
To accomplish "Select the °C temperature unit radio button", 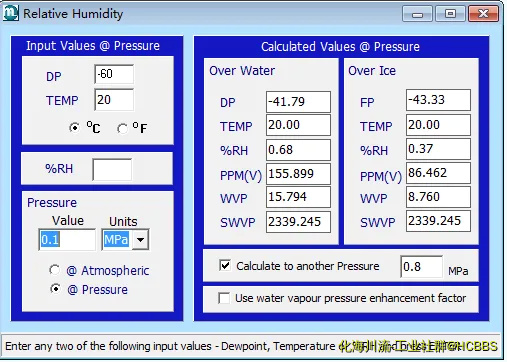I will coord(74,128).
